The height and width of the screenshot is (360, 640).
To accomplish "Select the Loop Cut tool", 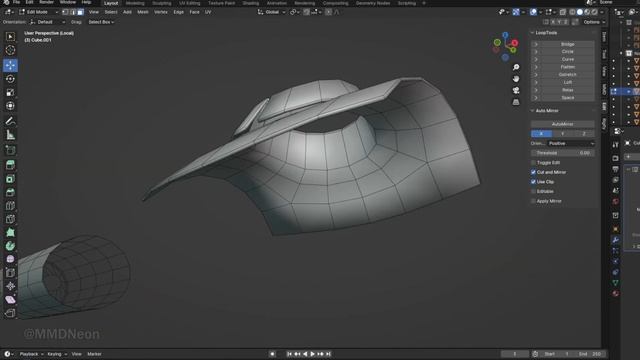I will 10,206.
